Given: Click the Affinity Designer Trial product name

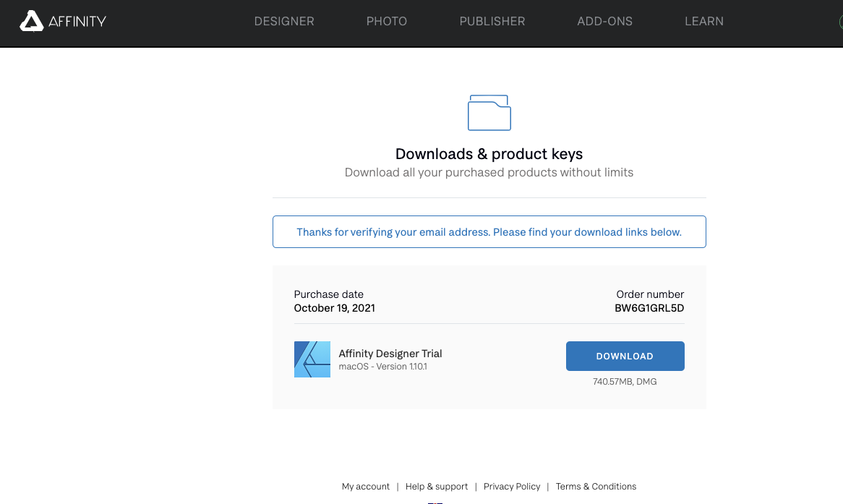Looking at the screenshot, I should pos(390,353).
